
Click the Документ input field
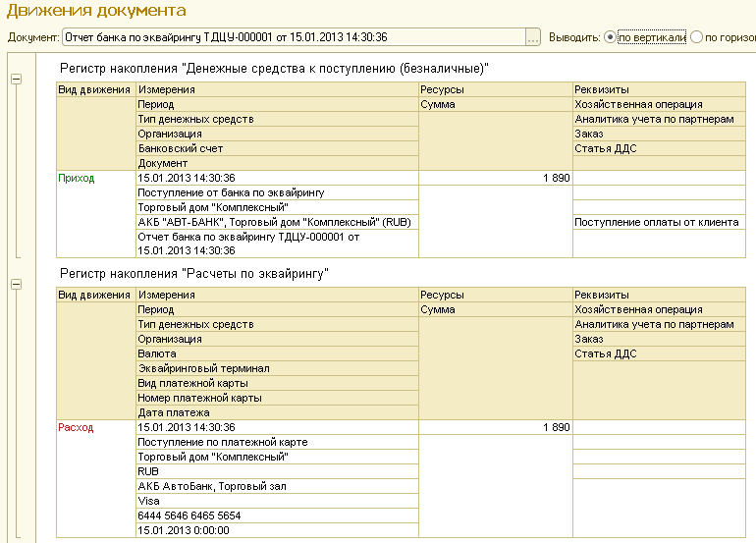point(293,37)
